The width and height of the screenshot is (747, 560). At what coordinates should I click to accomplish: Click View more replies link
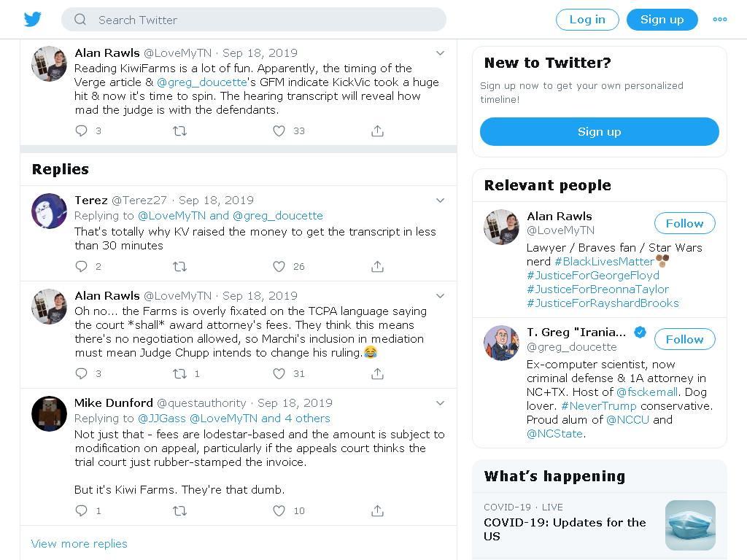(x=79, y=544)
